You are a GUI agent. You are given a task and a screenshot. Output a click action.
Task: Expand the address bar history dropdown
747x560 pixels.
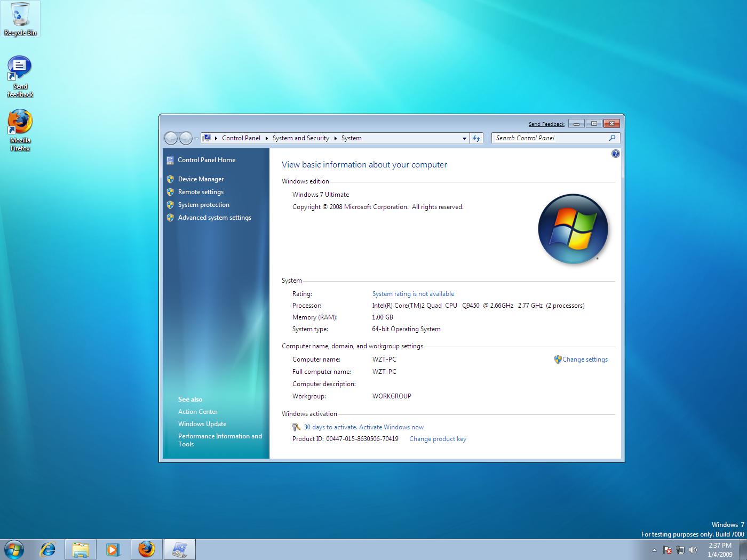click(x=464, y=138)
